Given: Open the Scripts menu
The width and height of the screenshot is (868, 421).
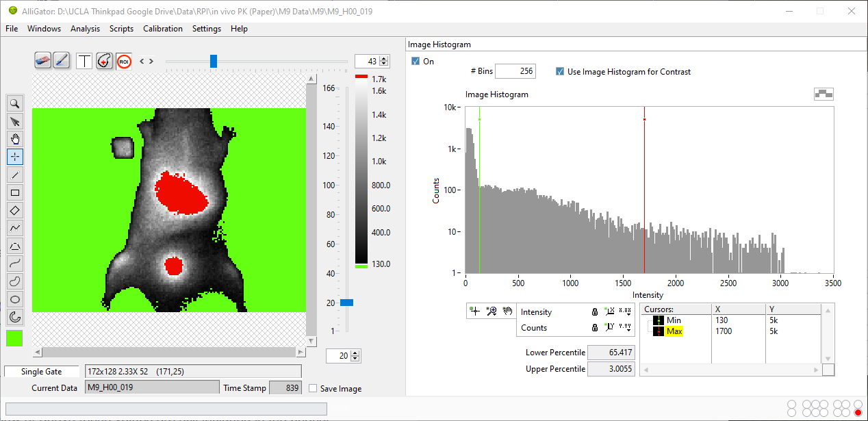Looking at the screenshot, I should [x=121, y=29].
